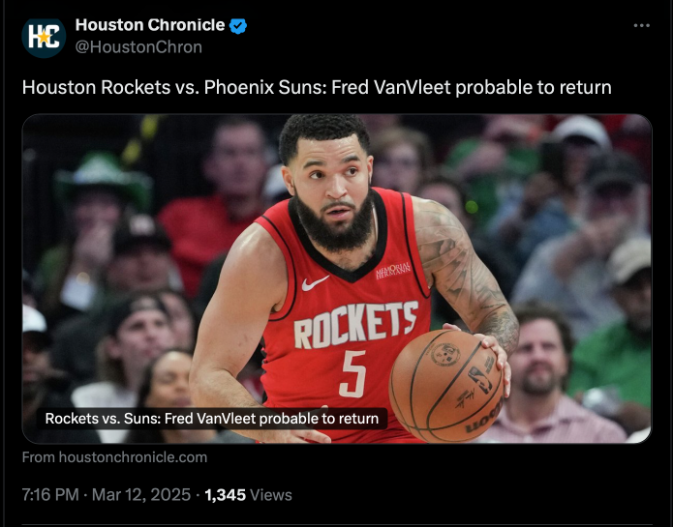Open the Houston Chronicle profile avatar
This screenshot has height=527, width=673.
(44, 38)
